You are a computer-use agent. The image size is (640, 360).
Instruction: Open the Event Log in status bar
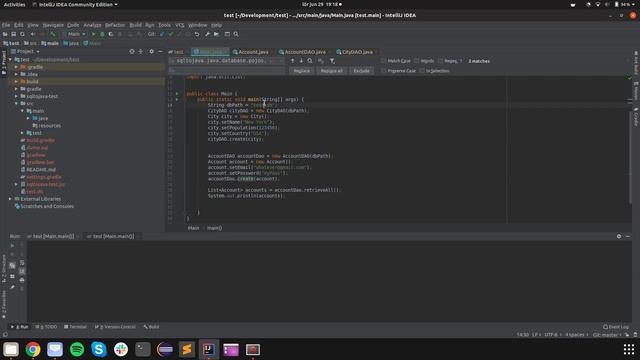(616, 327)
